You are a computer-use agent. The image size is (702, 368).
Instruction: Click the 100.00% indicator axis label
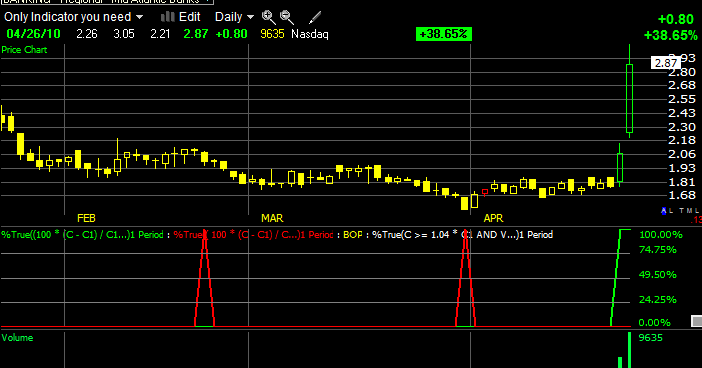[661, 235]
